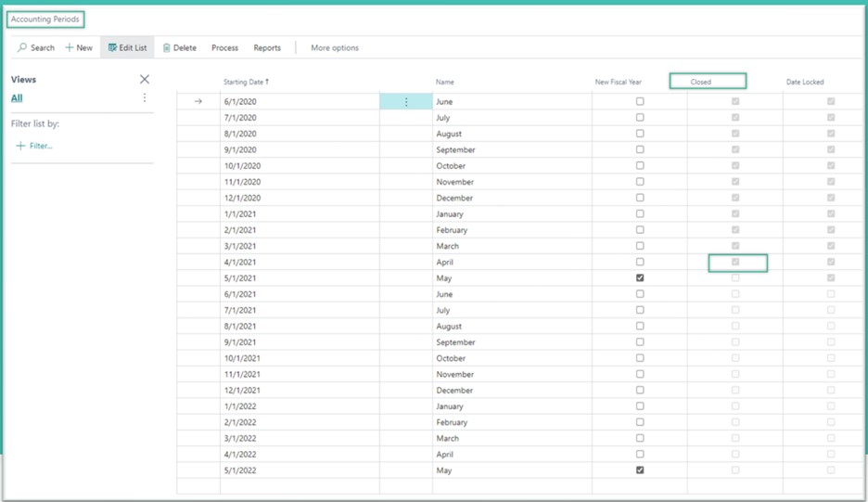Click Closed checkbox for 4/1/2021 April
The image size is (868, 502).
[x=735, y=262]
